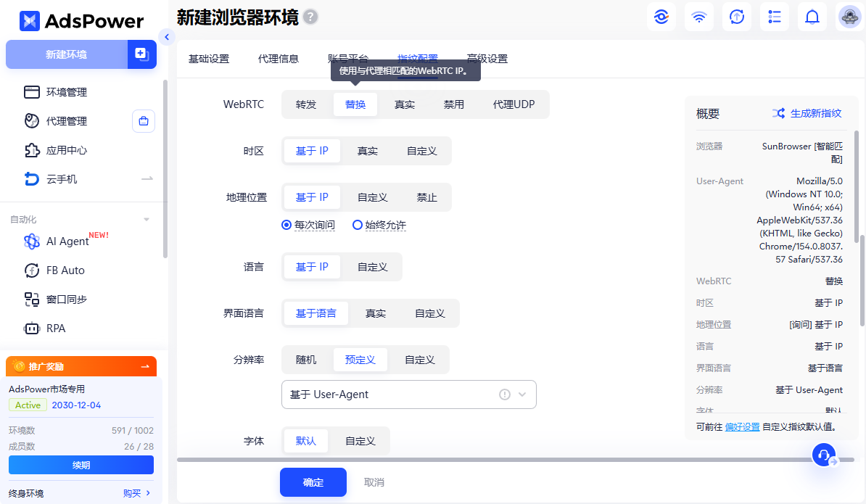Collapse the sidebar with the arrow toggle
Image resolution: width=866 pixels, height=504 pixels.
167,37
